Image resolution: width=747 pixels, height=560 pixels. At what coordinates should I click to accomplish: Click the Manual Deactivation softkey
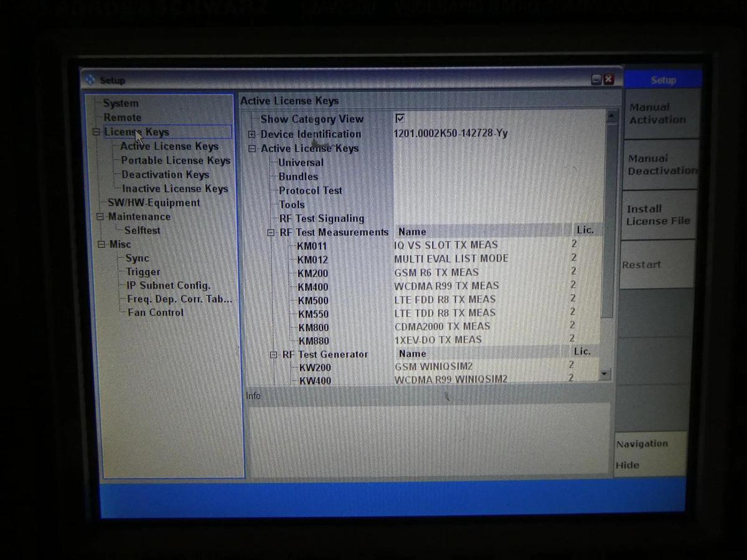[x=660, y=164]
